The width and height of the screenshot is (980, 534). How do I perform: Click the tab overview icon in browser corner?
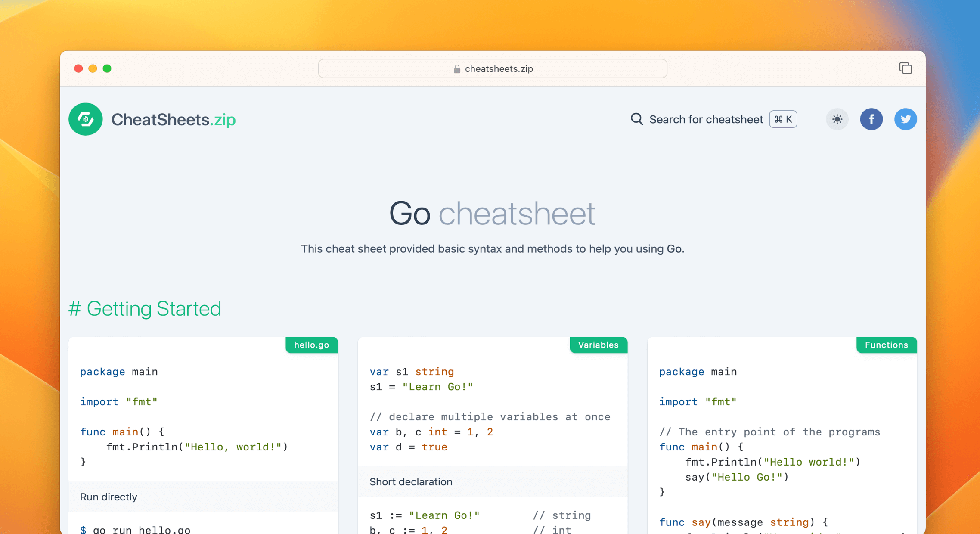[x=906, y=68]
